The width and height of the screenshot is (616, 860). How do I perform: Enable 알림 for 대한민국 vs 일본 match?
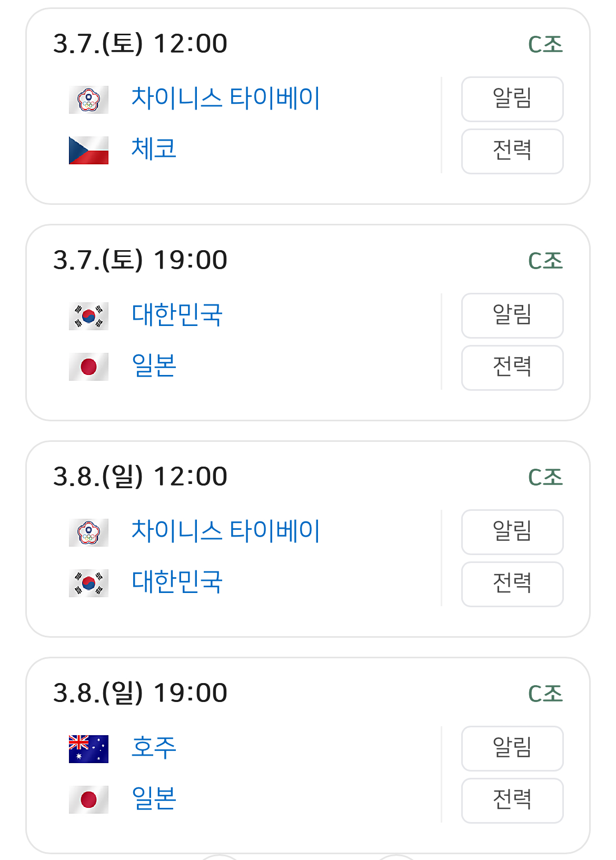512,315
